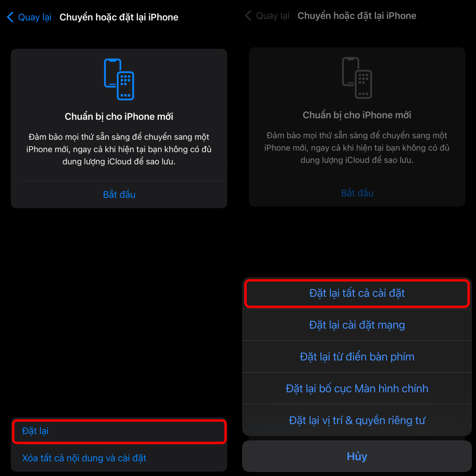Tap the grayed-out two-phones transfer icon

coord(357,78)
